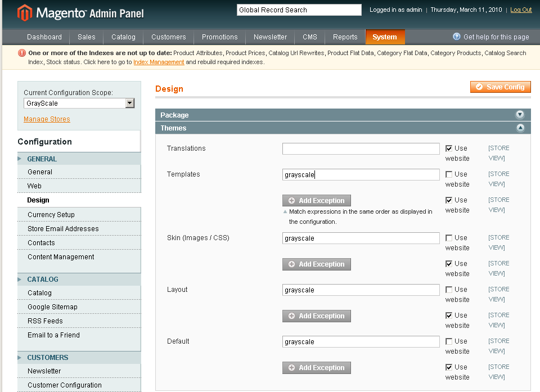Click the Save Config button
The image size is (540, 392).
point(501,87)
